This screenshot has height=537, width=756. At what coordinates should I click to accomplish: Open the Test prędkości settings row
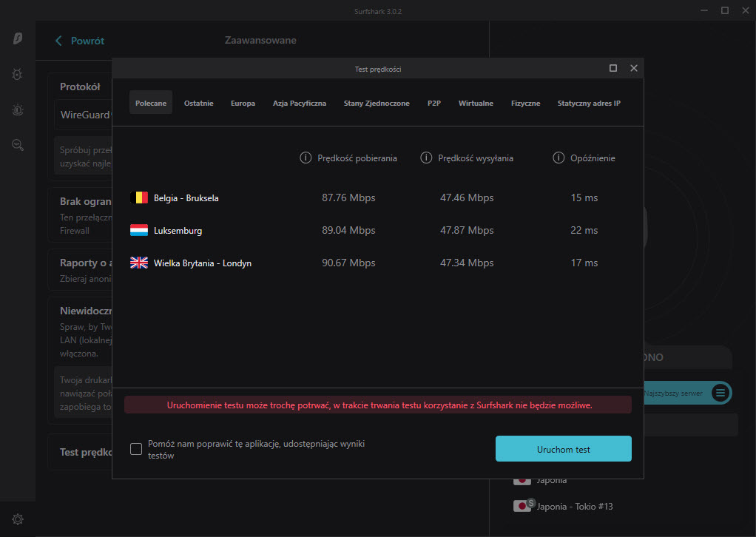[81, 452]
